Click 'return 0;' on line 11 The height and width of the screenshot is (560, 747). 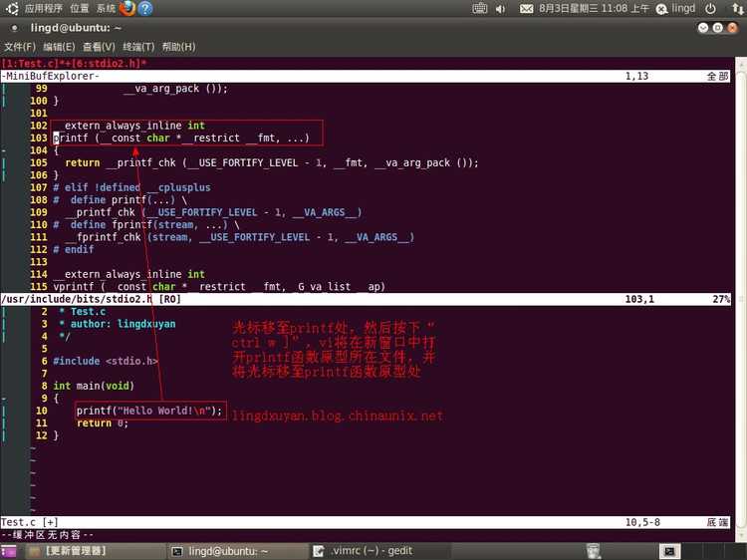[103, 423]
